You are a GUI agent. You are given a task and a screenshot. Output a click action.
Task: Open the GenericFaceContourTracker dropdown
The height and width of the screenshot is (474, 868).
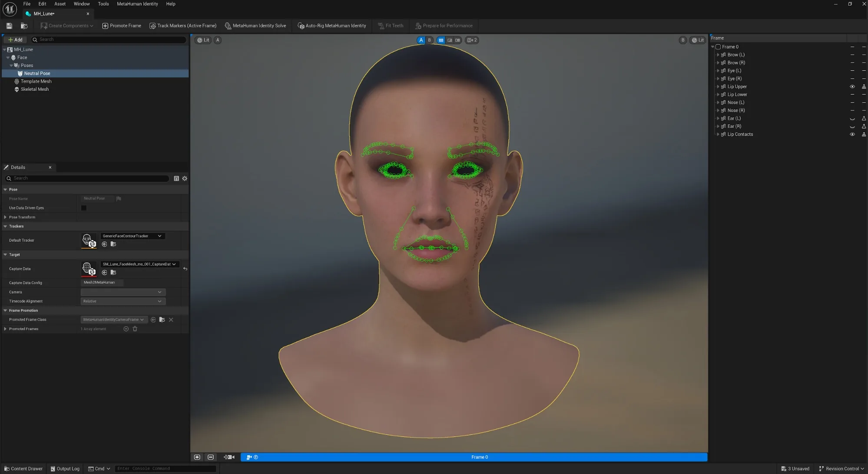133,236
